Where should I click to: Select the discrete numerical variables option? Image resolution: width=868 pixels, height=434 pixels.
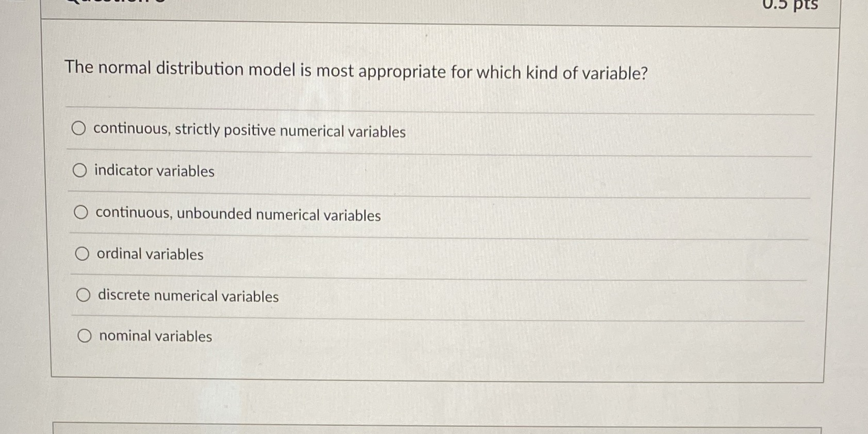coord(82,295)
